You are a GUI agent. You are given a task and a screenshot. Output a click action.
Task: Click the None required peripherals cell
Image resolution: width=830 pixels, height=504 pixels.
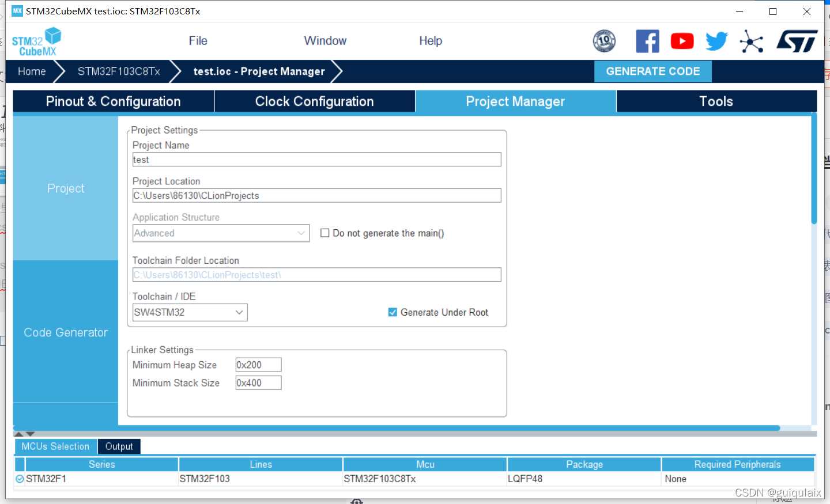tap(738, 479)
